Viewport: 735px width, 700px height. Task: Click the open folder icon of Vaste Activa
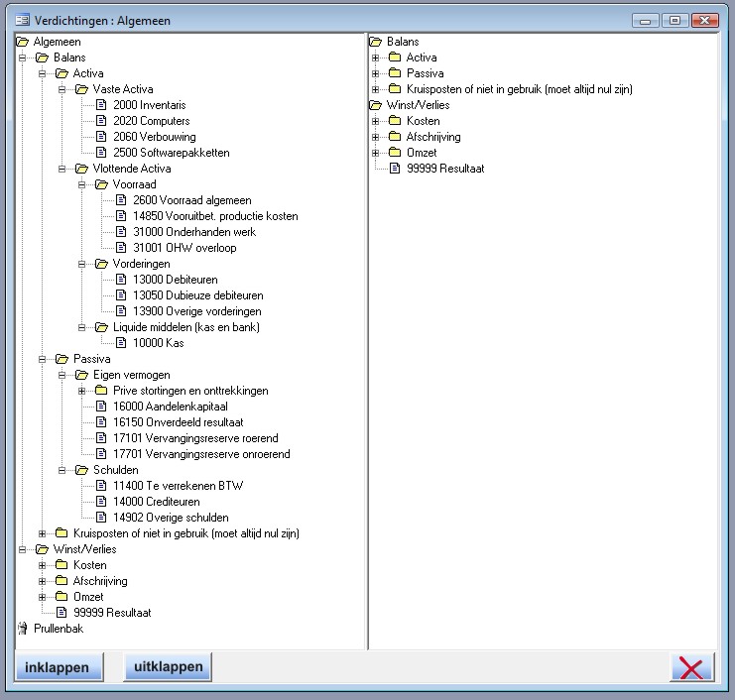81,89
